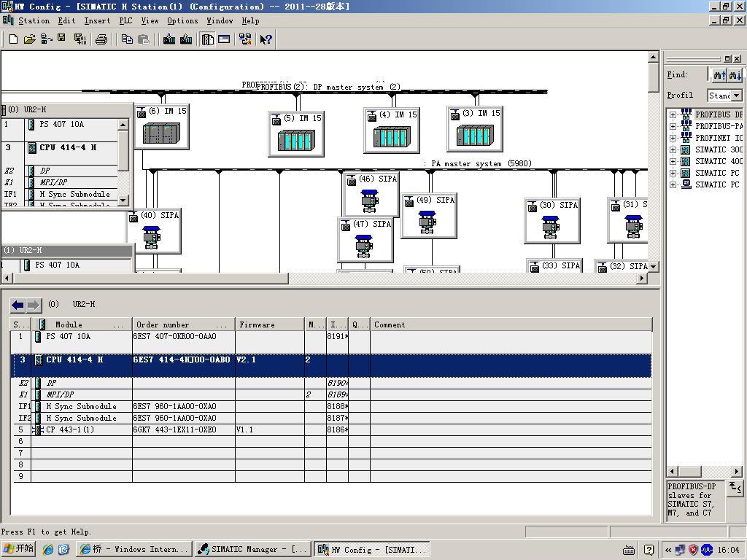Click the context Help arrow icon
The height and width of the screenshot is (560, 747).
pos(266,39)
